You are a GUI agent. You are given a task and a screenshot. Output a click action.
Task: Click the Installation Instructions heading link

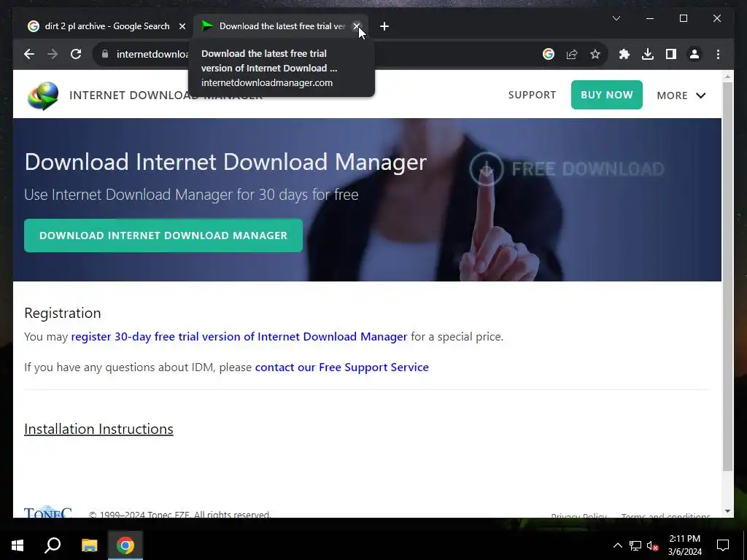[98, 429]
